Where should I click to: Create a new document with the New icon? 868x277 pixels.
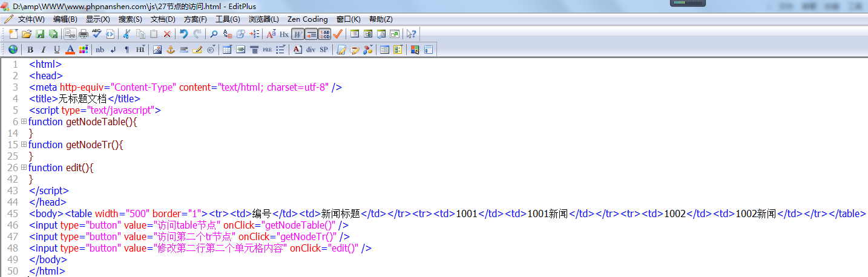tap(13, 34)
